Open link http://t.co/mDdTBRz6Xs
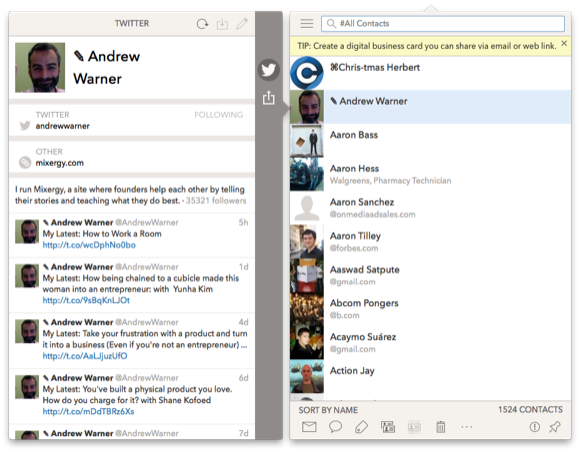580x452 pixels. click(x=88, y=411)
